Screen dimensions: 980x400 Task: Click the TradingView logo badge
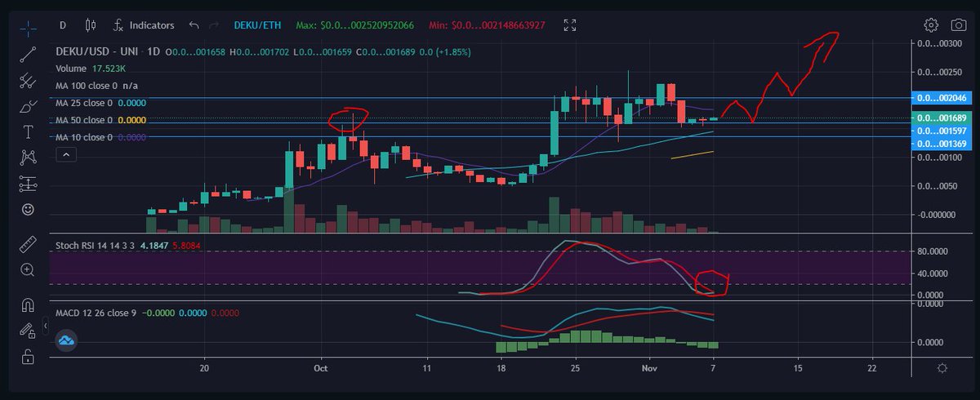tap(66, 341)
